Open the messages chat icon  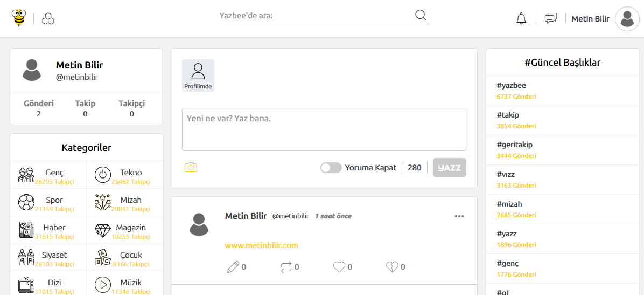551,18
